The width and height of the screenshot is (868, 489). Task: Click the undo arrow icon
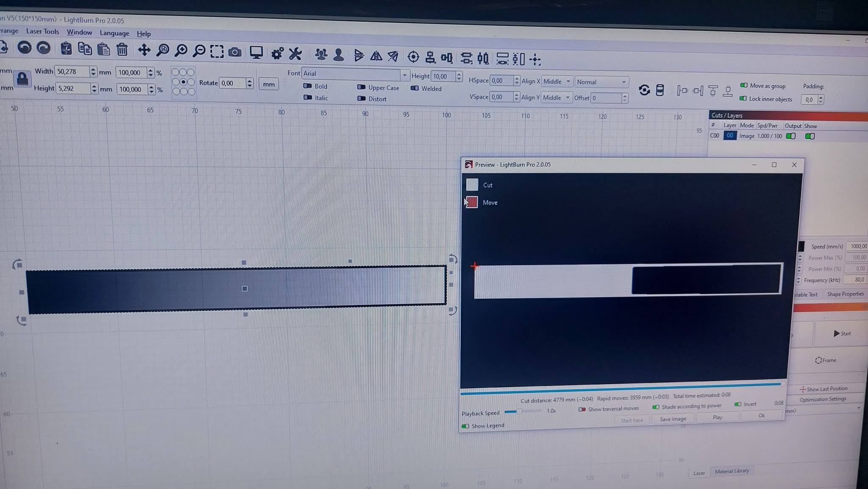point(24,48)
